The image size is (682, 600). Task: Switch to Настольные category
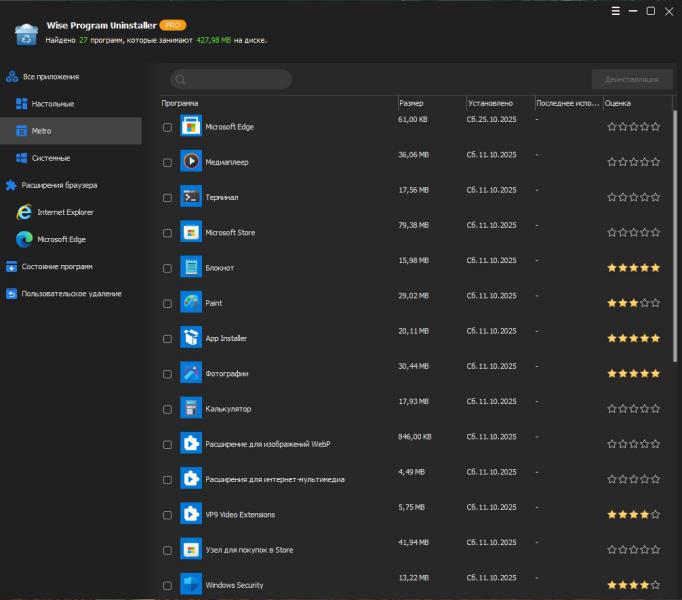(x=53, y=104)
